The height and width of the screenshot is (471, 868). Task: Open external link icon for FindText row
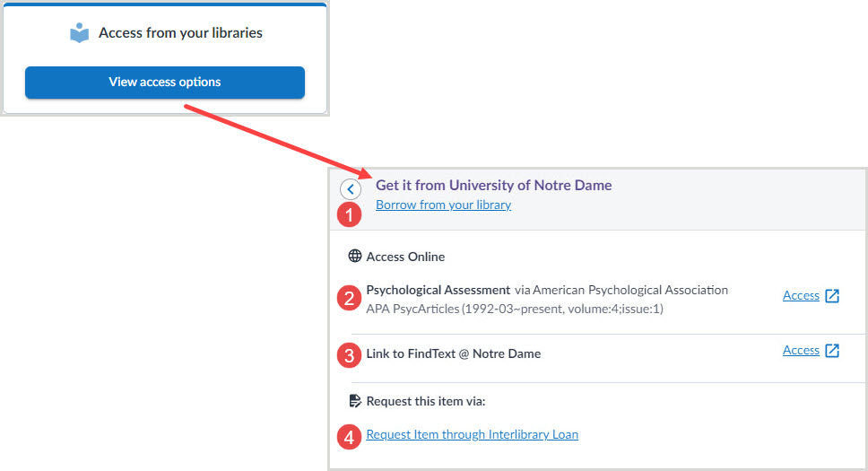[x=832, y=351]
